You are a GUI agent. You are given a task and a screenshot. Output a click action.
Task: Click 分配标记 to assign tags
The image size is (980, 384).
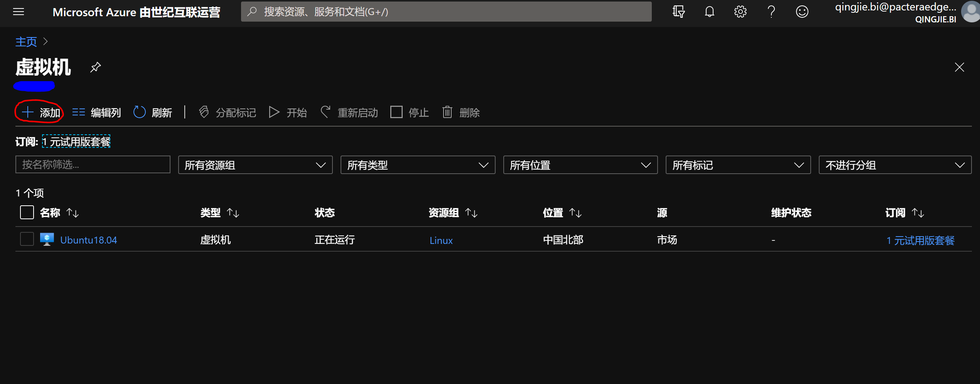click(227, 112)
